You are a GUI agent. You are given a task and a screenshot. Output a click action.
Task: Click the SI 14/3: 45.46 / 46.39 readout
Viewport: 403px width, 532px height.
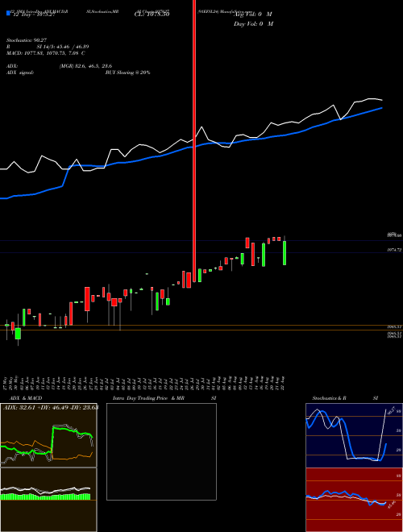(61, 47)
